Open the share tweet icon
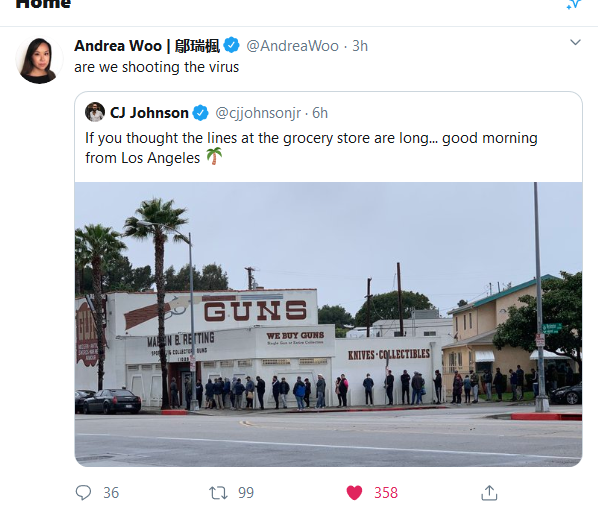The image size is (598, 512). tap(489, 493)
